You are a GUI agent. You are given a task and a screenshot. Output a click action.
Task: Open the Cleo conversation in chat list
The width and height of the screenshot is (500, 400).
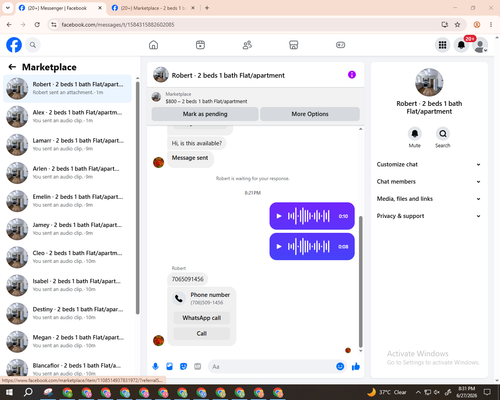click(67, 257)
